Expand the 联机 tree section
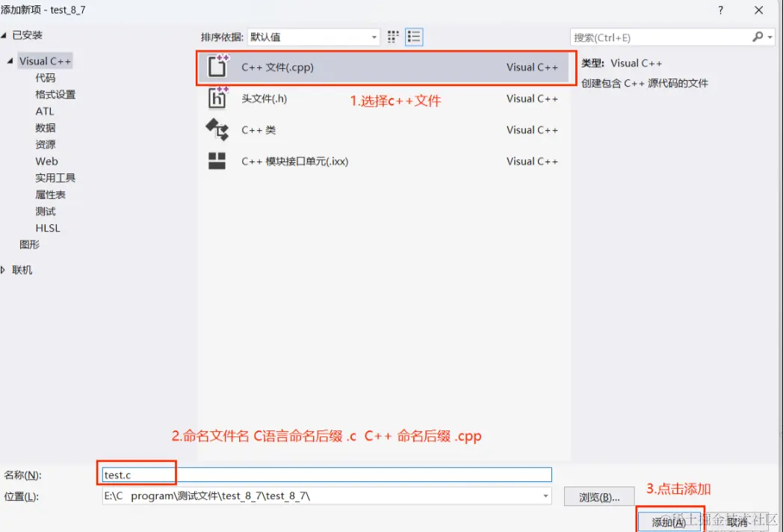Viewport: 783px width, 532px height. [3, 270]
